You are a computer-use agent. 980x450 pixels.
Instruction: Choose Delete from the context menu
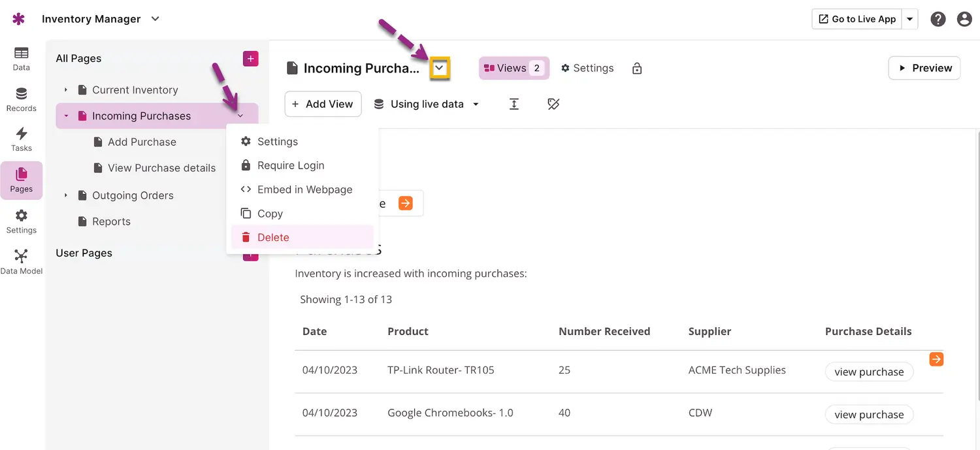point(272,237)
